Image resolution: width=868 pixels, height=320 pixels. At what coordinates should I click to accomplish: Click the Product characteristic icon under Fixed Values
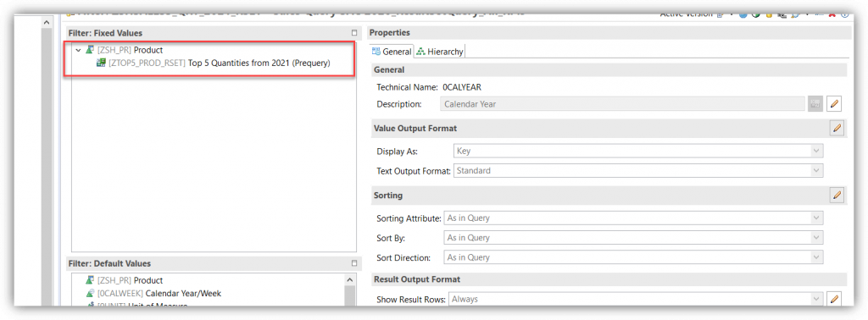click(x=89, y=50)
